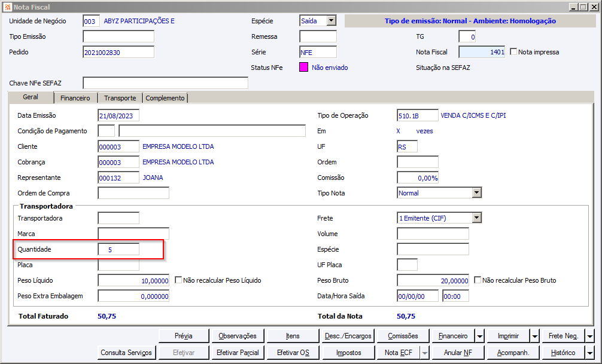Open the Espécie Saída dropdown
602x364 pixels.
tap(332, 21)
